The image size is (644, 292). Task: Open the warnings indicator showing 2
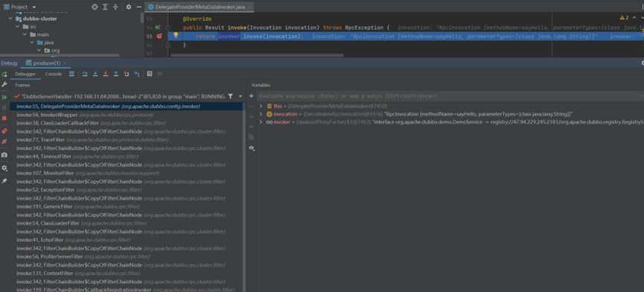[x=625, y=18]
